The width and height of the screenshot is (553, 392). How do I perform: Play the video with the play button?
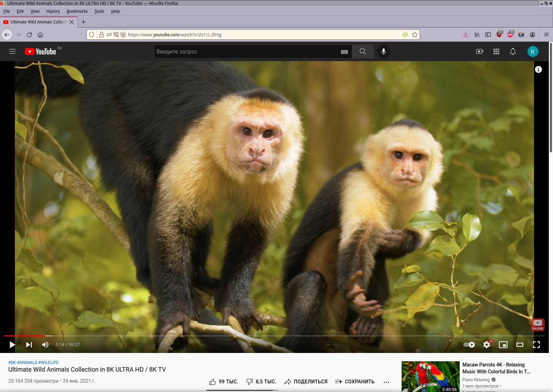[x=12, y=345]
